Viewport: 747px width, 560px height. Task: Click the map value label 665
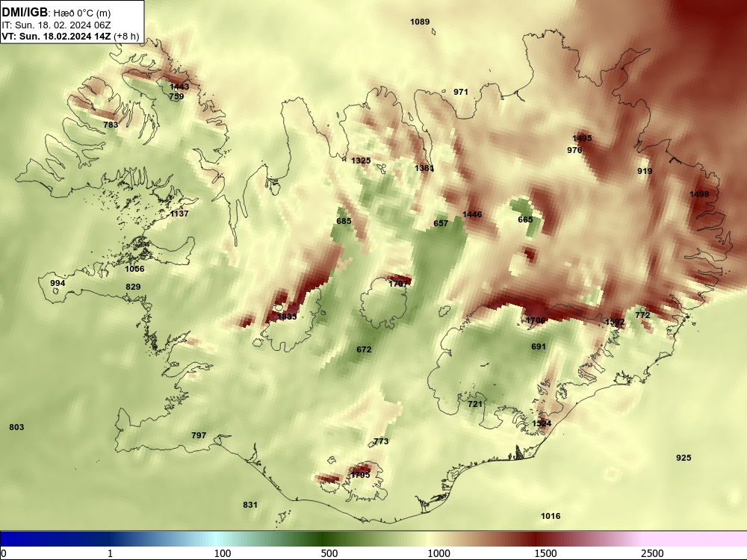(525, 220)
